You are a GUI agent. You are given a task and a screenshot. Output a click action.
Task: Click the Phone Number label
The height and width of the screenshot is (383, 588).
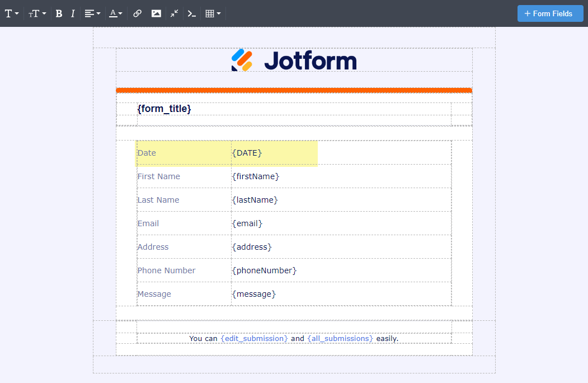coord(167,270)
